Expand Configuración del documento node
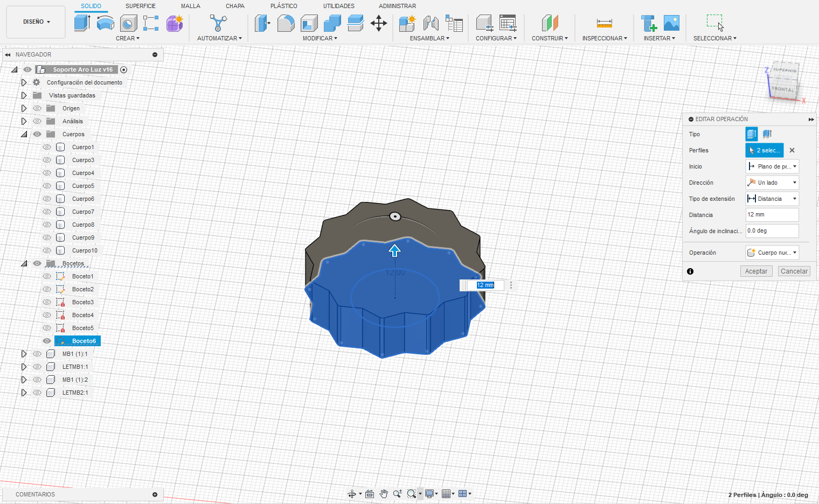 coord(24,82)
